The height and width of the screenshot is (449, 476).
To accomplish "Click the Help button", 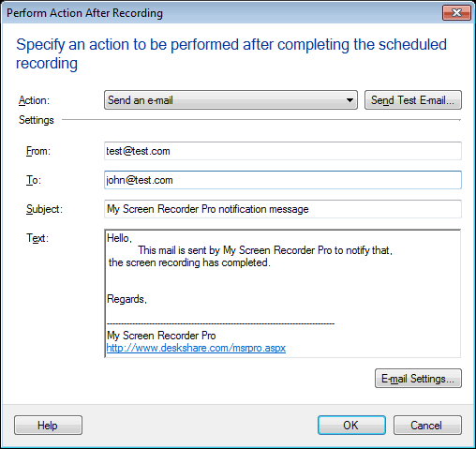I will [48, 426].
